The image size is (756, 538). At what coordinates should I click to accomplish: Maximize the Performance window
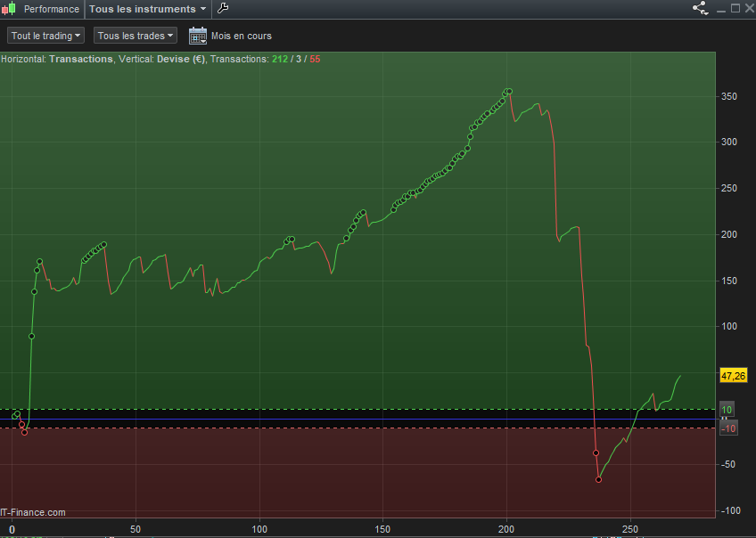point(735,8)
